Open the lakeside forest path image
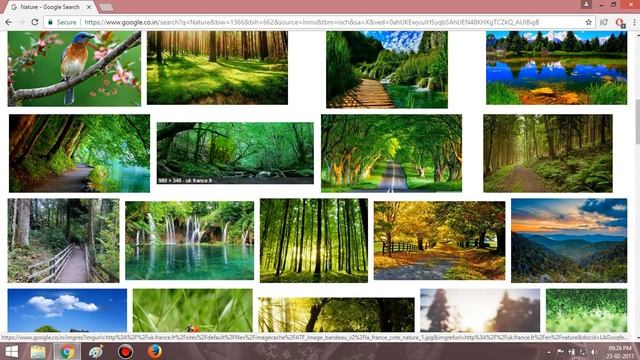The width and height of the screenshot is (640, 360). point(79,153)
